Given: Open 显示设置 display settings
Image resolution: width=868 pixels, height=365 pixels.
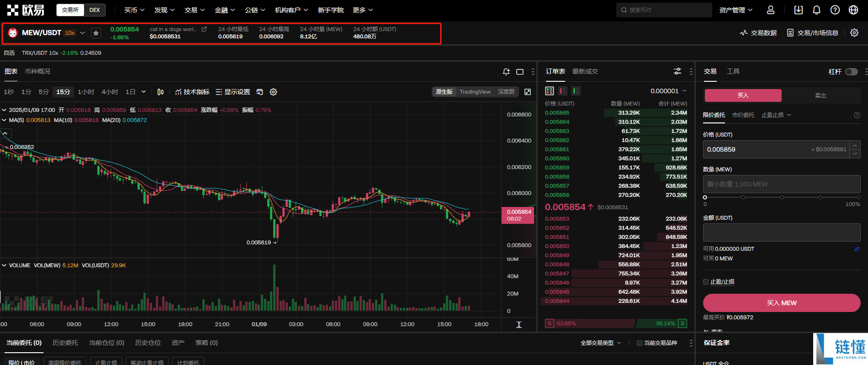Looking at the screenshot, I should [233, 92].
